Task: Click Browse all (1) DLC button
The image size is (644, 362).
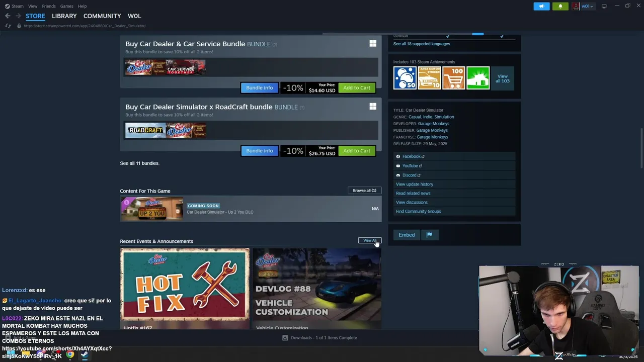Action: 364,191
